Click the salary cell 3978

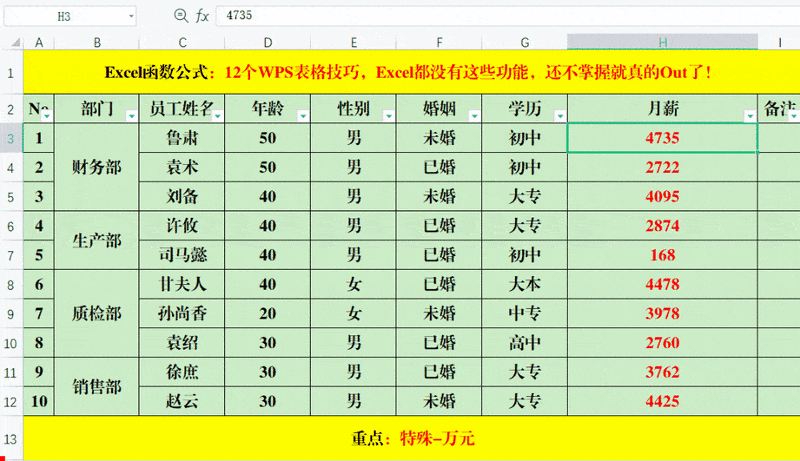pyautogui.click(x=662, y=313)
